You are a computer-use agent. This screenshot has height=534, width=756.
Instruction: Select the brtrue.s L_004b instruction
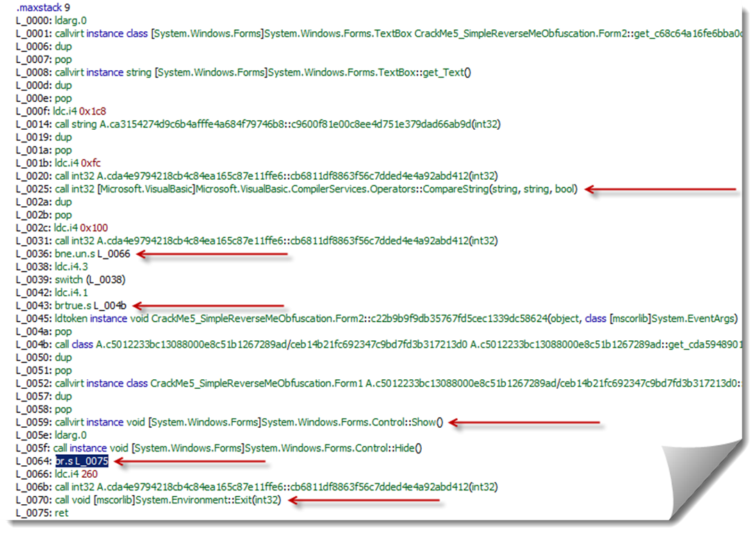point(90,306)
